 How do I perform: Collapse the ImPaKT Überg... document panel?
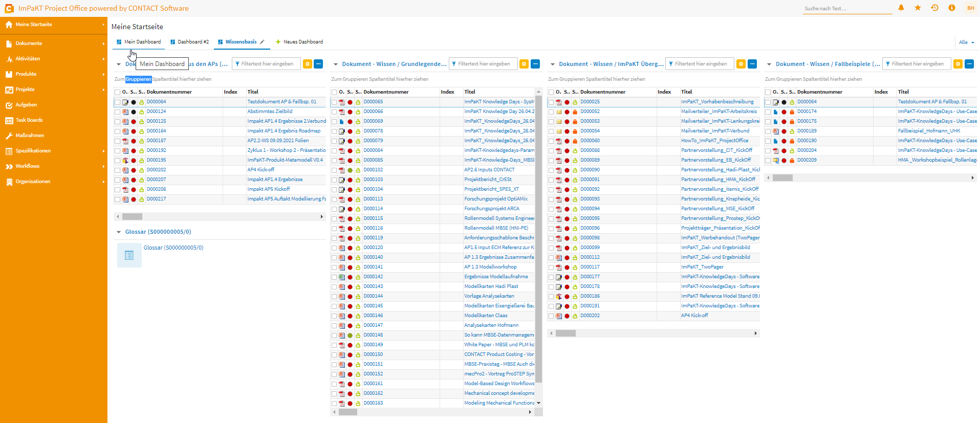(553, 64)
